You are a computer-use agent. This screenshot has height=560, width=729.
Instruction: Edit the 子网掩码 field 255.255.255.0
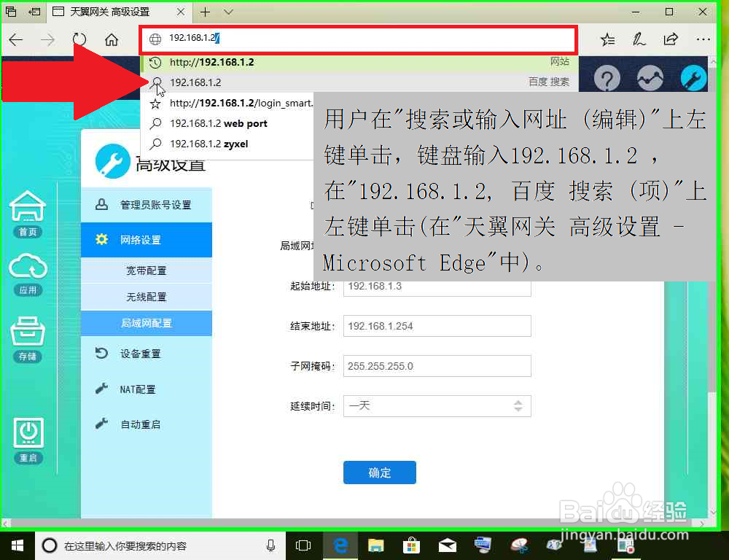[x=437, y=366]
